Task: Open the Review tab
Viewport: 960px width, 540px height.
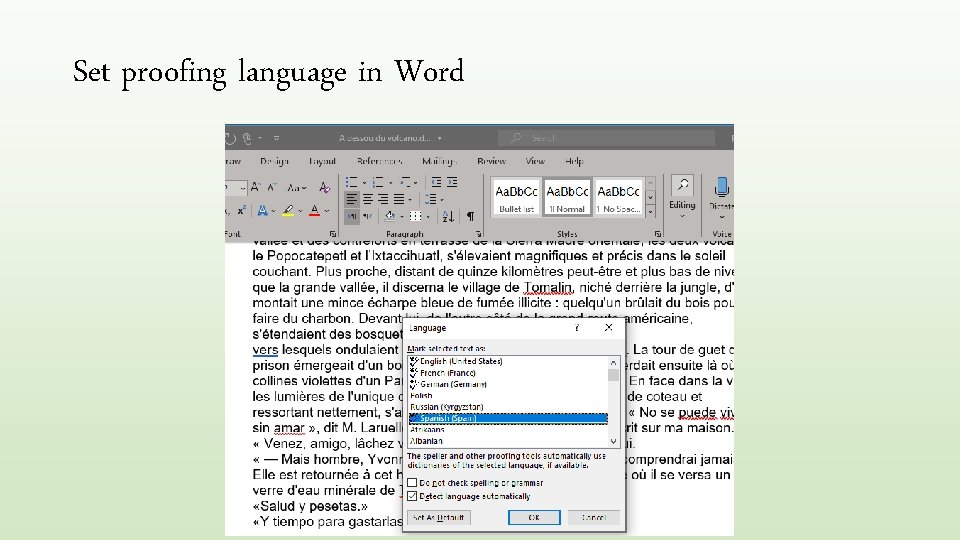Action: [491, 161]
